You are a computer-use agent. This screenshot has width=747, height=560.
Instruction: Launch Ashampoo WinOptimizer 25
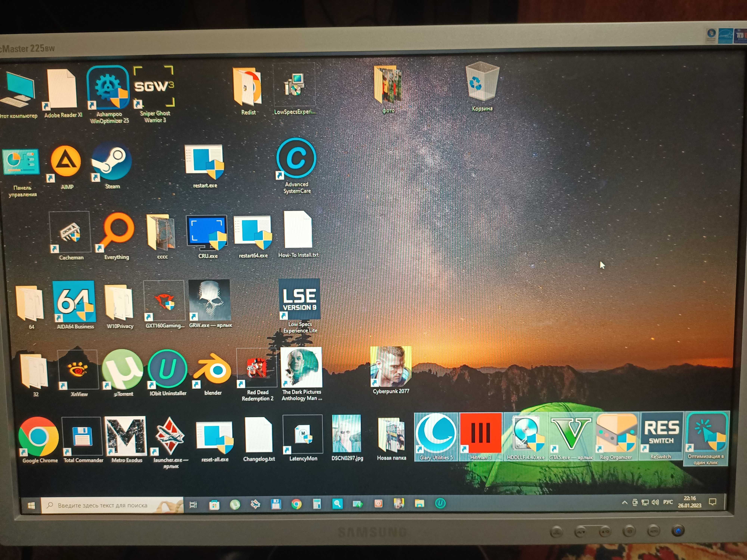click(108, 94)
